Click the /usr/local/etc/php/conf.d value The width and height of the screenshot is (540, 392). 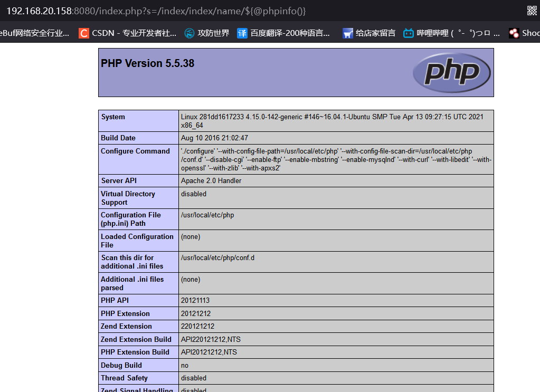tap(217, 258)
